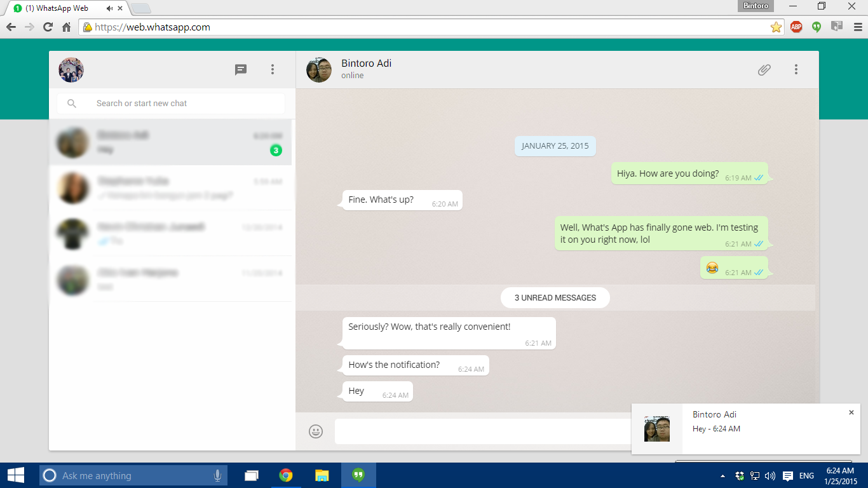This screenshot has width=868, height=488.
Task: Open the sidebar three-dot menu
Action: point(273,70)
